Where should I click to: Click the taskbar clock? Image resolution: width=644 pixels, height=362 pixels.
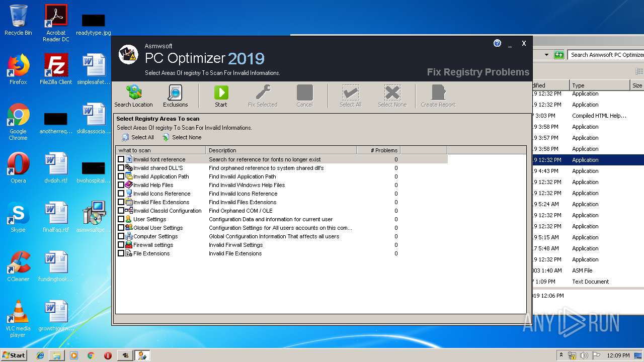pyautogui.click(x=618, y=355)
